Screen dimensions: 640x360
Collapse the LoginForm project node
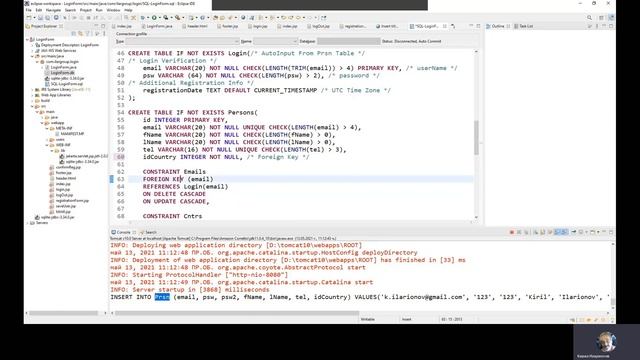pyautogui.click(x=28, y=40)
